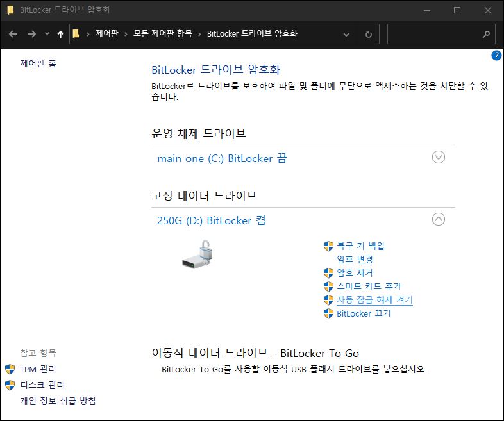504x421 pixels.
Task: Click 복구 키 백업 link
Action: point(360,246)
